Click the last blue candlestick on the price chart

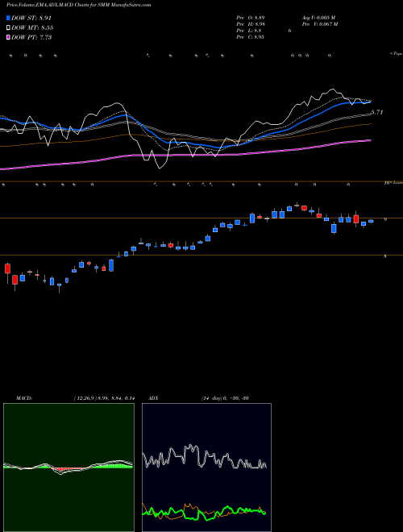[371, 221]
